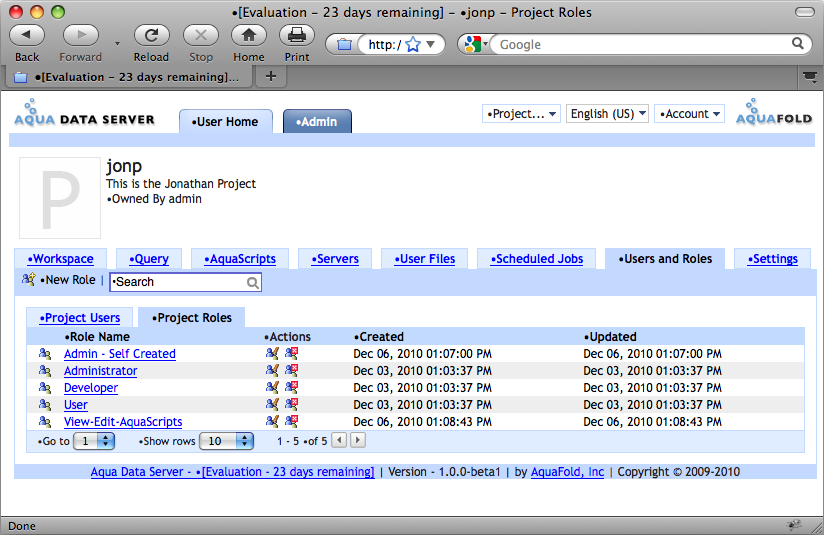Select the Project Roles sub-tab
824x535 pixels.
tap(192, 317)
